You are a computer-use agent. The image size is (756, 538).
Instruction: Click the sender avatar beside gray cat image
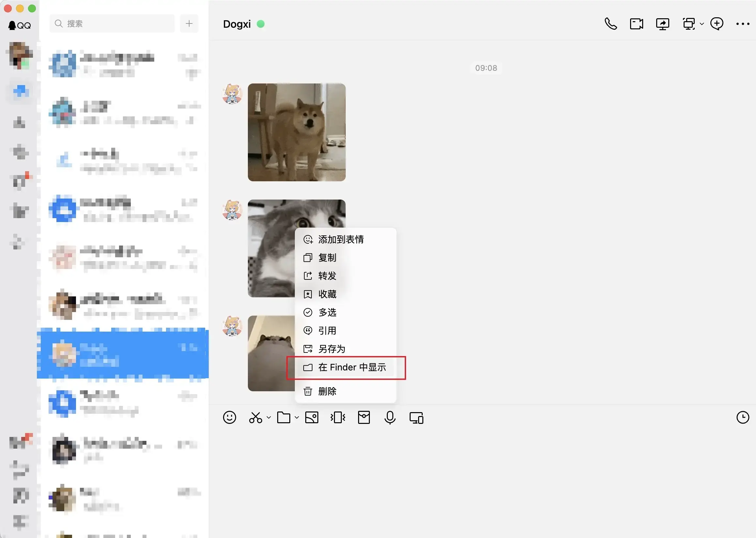(232, 210)
